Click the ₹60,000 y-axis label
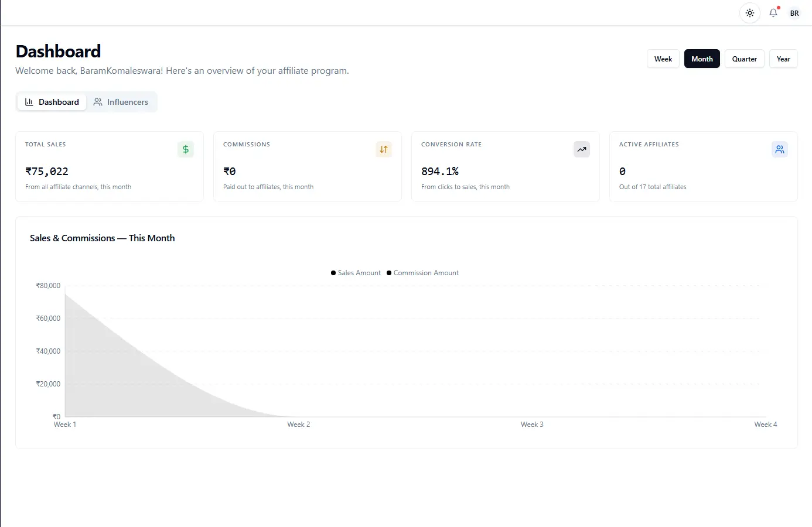This screenshot has height=527, width=812. [48, 319]
